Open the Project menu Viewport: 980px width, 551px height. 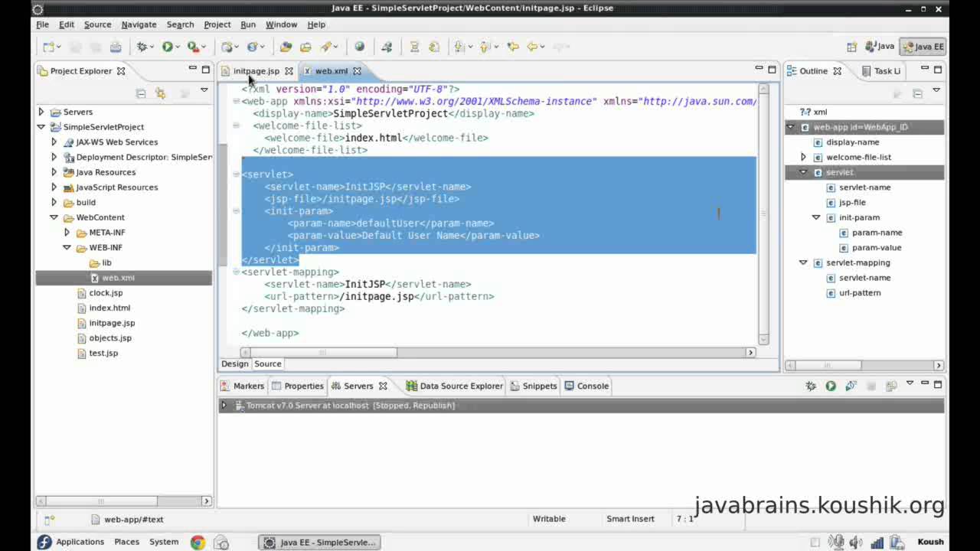[x=217, y=24]
